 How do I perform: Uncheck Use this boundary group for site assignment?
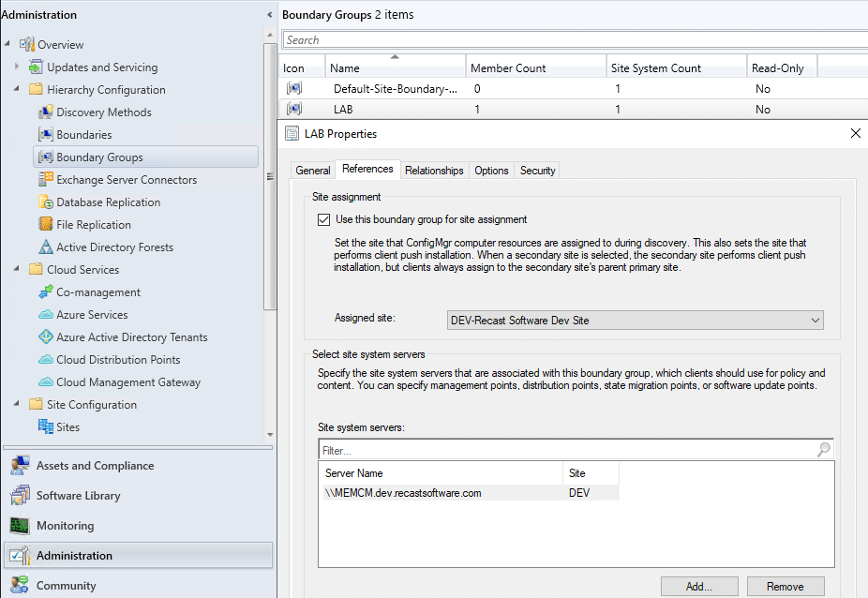click(324, 219)
